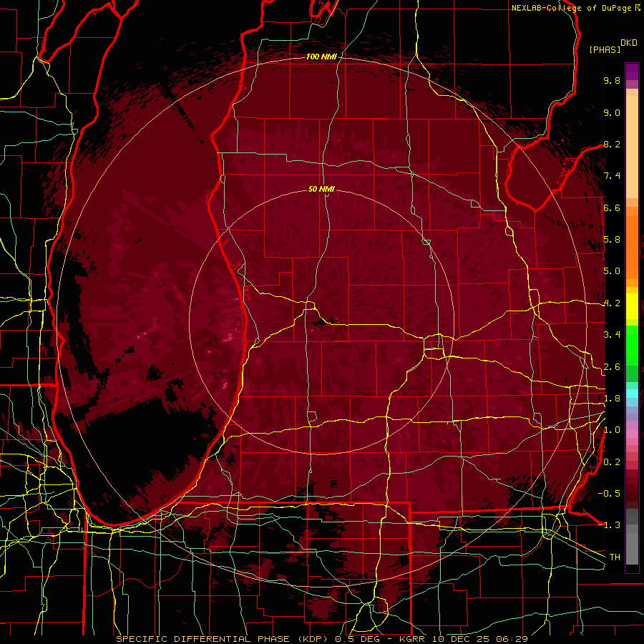Click the 5.8 scale value

(x=612, y=240)
